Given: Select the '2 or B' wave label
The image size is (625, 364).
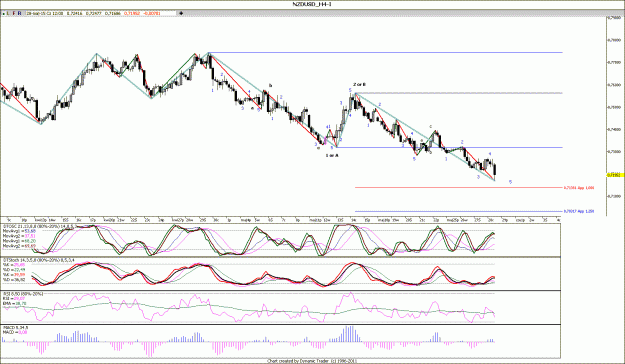Looking at the screenshot, I should (x=359, y=85).
